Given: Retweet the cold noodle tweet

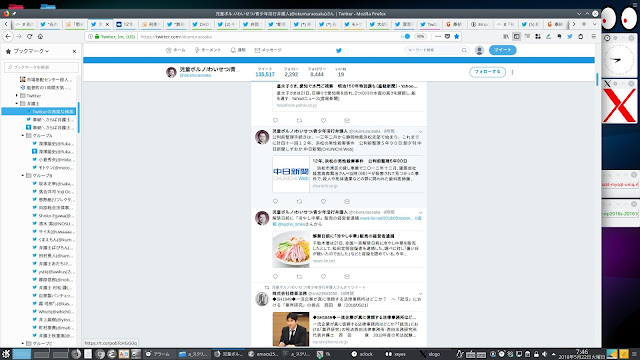Looking at the screenshot, I should coord(299,277).
